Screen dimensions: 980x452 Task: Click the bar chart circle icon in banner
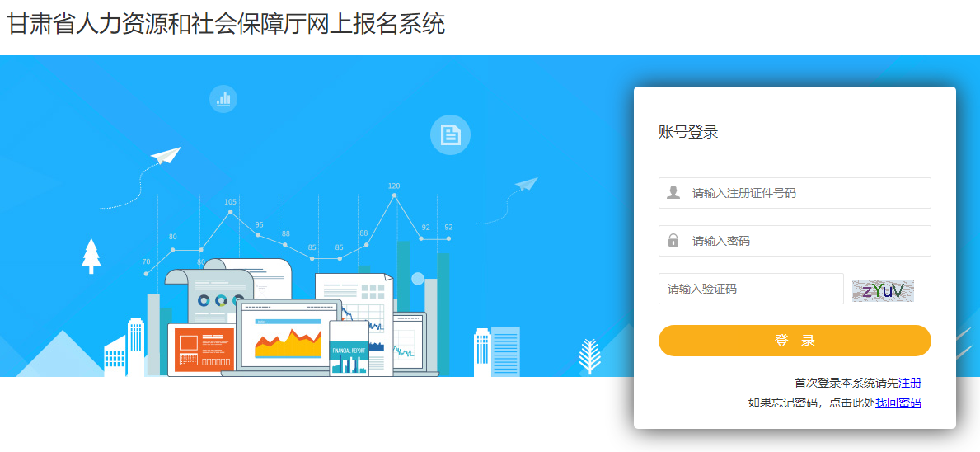tap(223, 99)
